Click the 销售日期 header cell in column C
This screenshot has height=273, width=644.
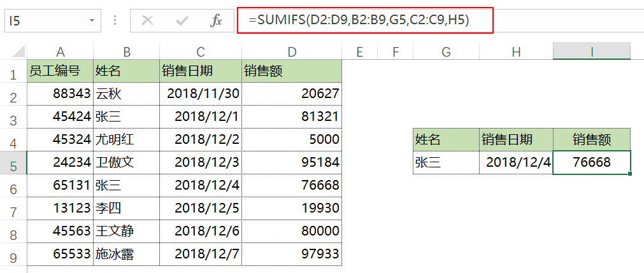pyautogui.click(x=201, y=71)
